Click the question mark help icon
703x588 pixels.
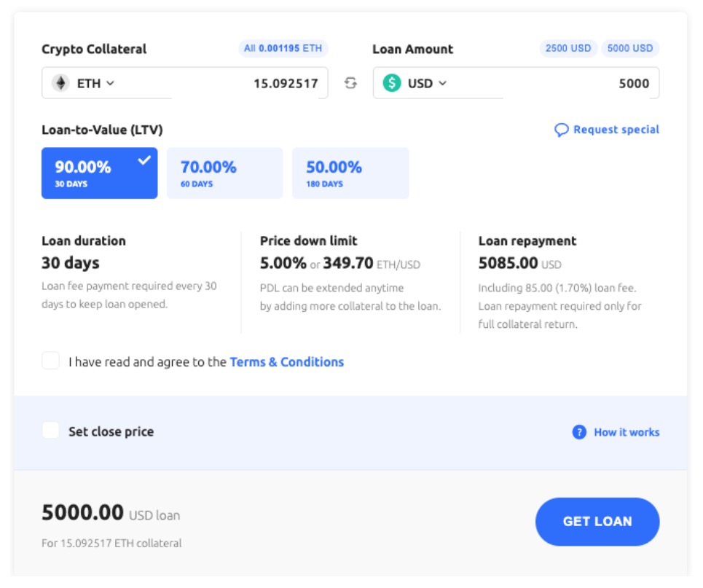579,432
